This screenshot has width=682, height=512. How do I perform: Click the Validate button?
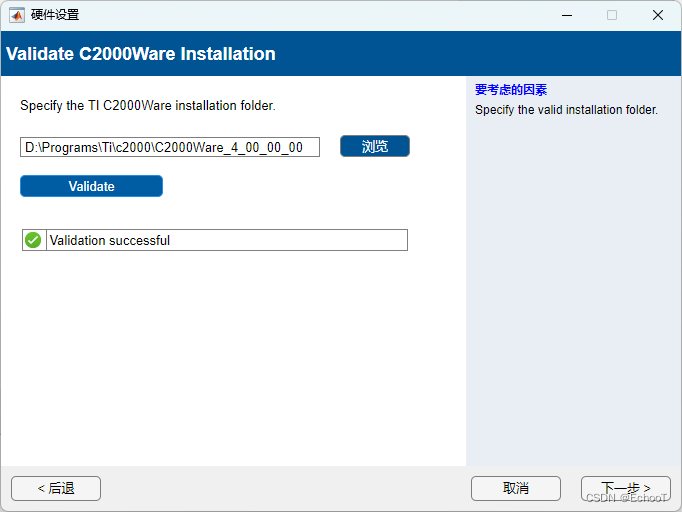[91, 186]
